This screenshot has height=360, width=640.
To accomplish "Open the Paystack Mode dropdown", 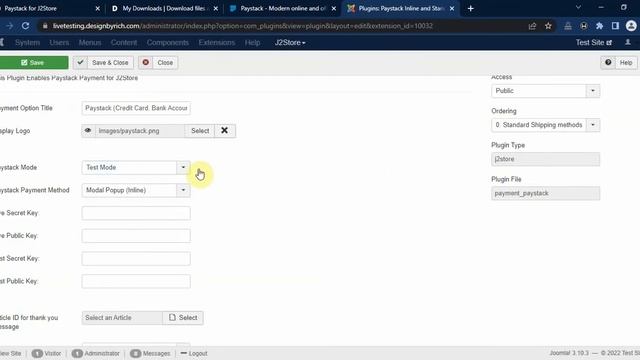I will [136, 167].
